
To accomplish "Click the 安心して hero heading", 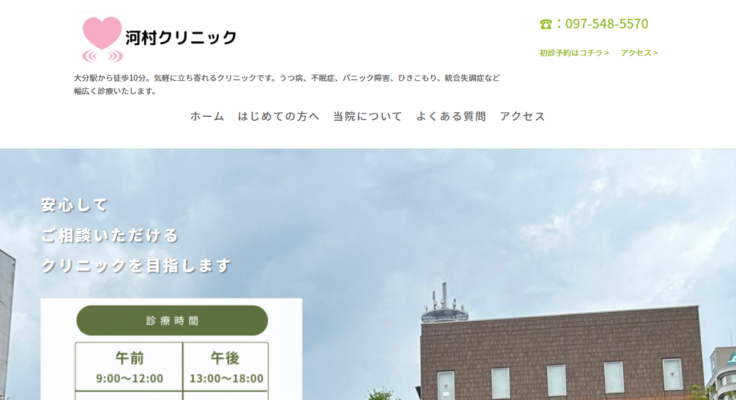I will [x=75, y=205].
